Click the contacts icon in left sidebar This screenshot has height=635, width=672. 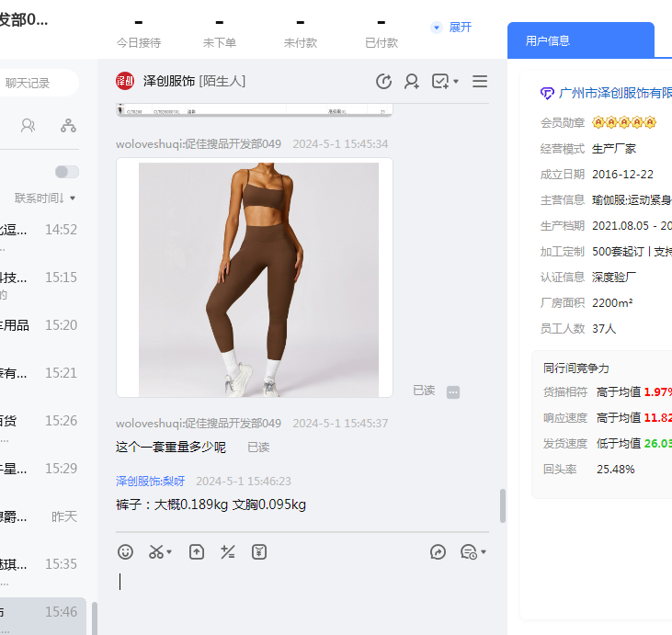pos(28,126)
